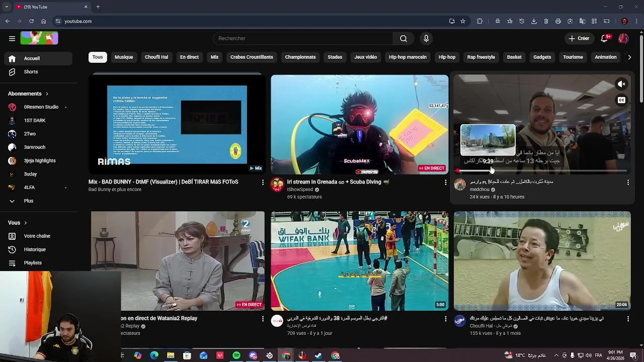Viewport: 644px width, 362px height.
Task: Open Steam from the taskbar
Action: [x=318, y=355]
